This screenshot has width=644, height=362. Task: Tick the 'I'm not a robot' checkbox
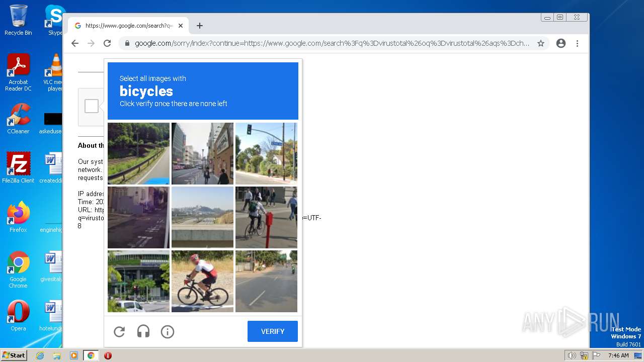pos(92,106)
